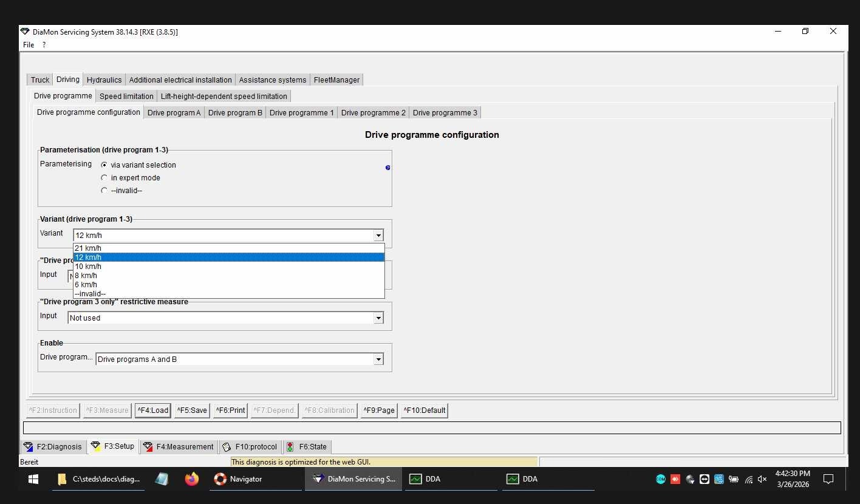
Task: Open Additional electrical installation tab
Action: pos(180,80)
